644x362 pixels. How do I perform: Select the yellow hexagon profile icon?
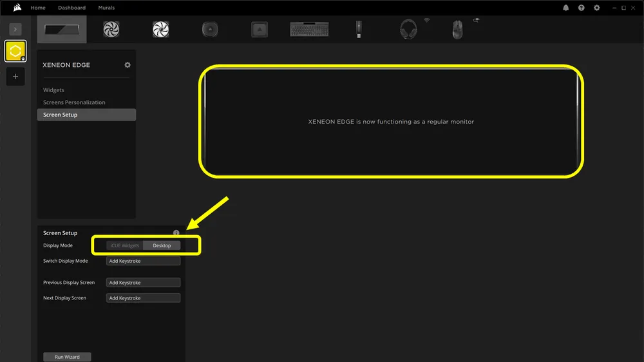tap(15, 51)
